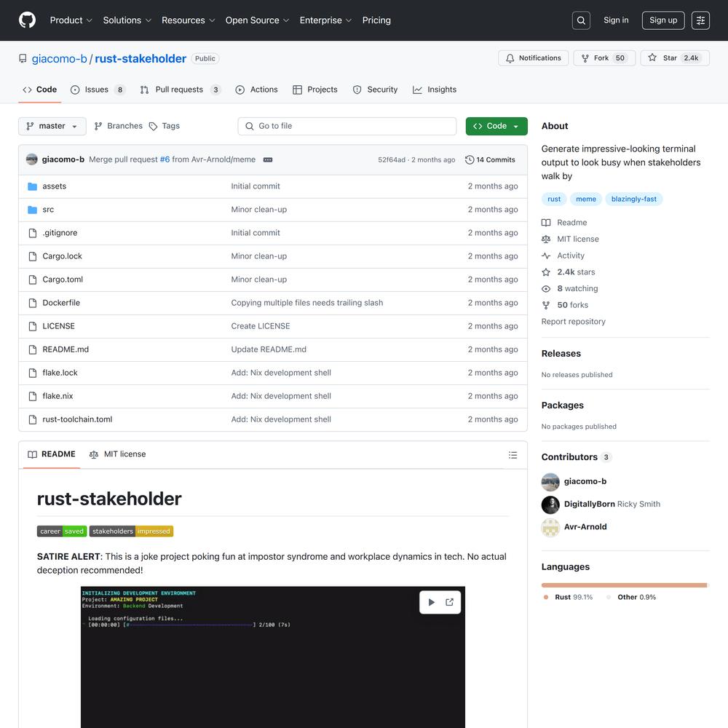Expand the Solutions menu
This screenshot has width=728, height=728.
127,20
